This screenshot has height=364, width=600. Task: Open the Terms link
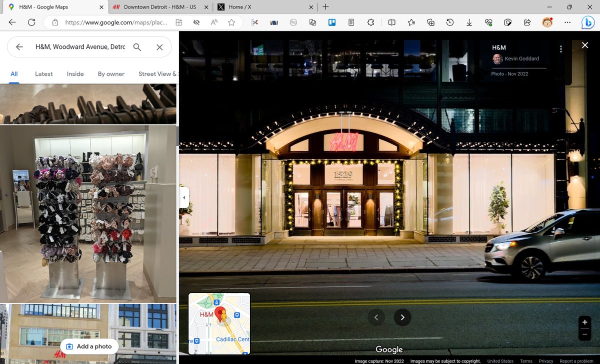(x=526, y=361)
